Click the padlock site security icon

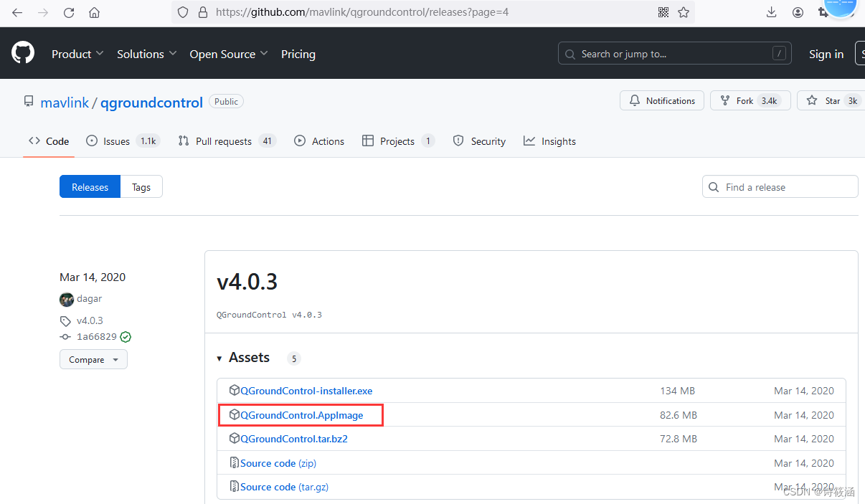coord(202,12)
